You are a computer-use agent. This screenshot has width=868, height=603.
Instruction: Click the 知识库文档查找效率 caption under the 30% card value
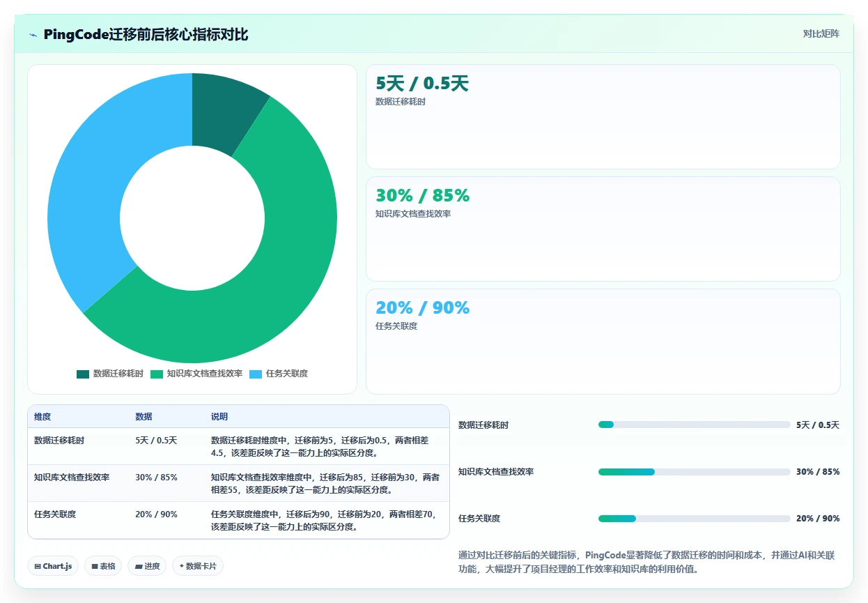[413, 214]
